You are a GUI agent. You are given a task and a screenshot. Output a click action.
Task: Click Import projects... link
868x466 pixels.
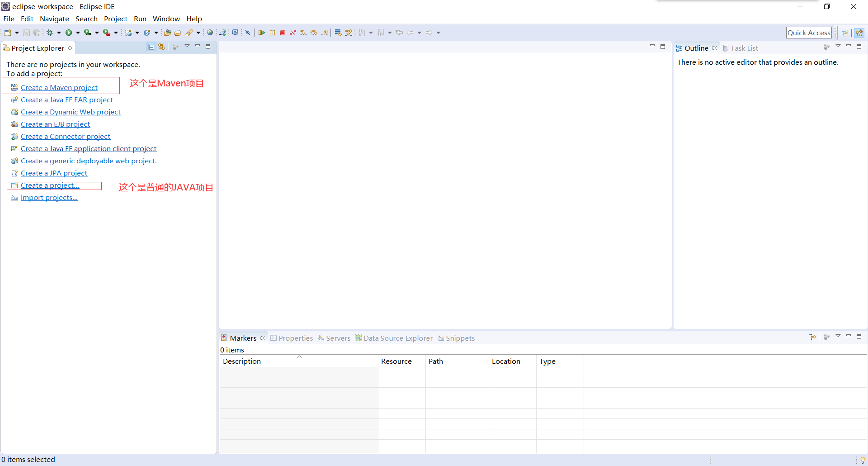pos(49,197)
